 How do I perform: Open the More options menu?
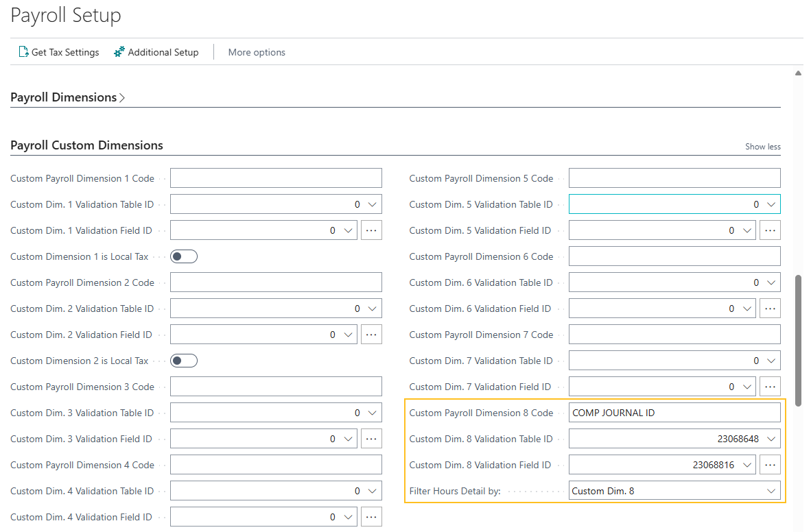coord(256,51)
